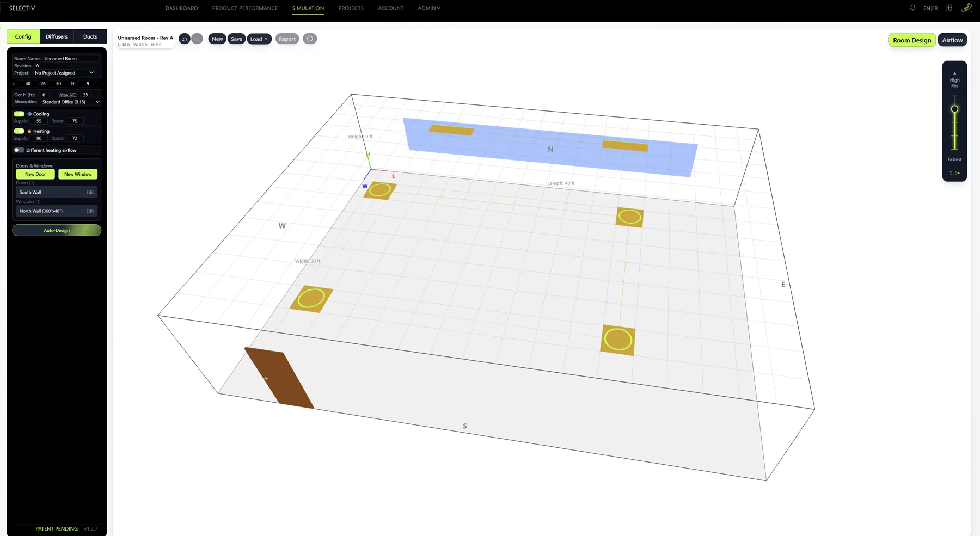Edit the North Wall window

(x=90, y=211)
